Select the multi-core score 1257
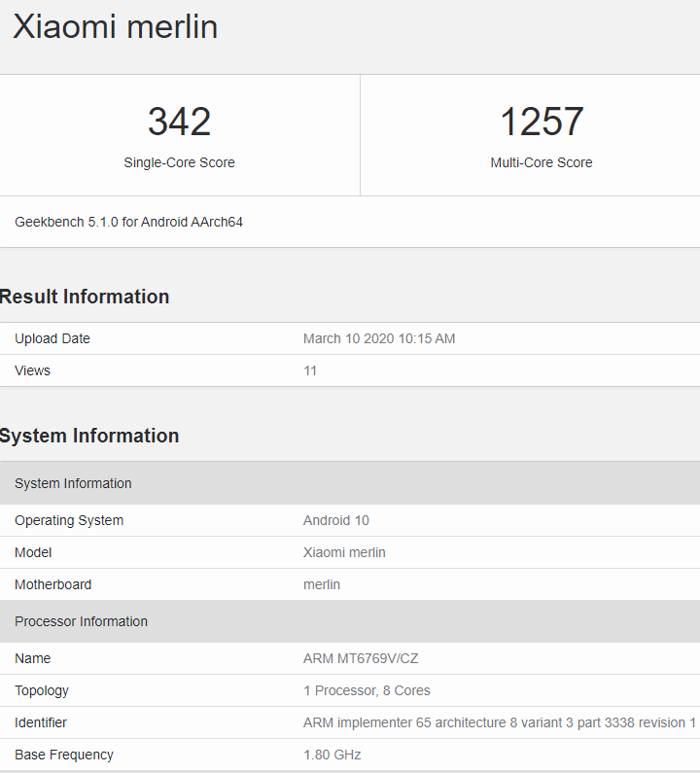Image resolution: width=700 pixels, height=773 pixels. [x=542, y=122]
